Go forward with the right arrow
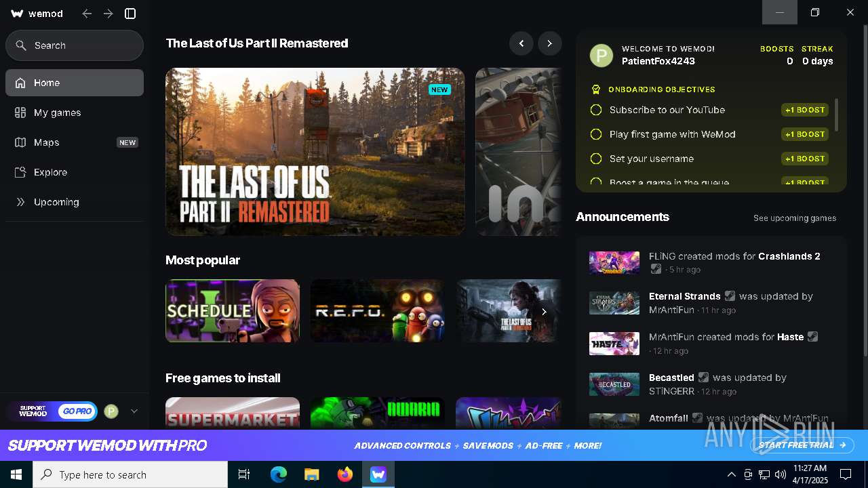Screen dimensions: 868x488 (x=108, y=14)
